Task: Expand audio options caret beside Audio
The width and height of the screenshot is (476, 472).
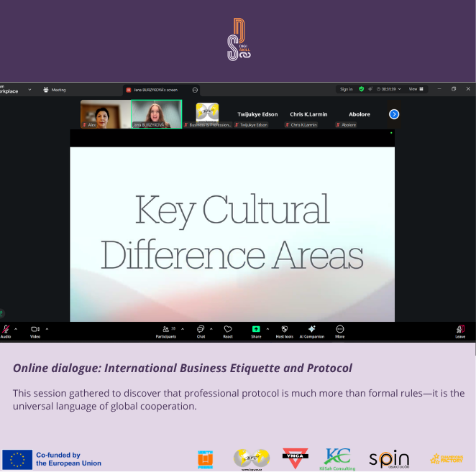Action: 16,329
